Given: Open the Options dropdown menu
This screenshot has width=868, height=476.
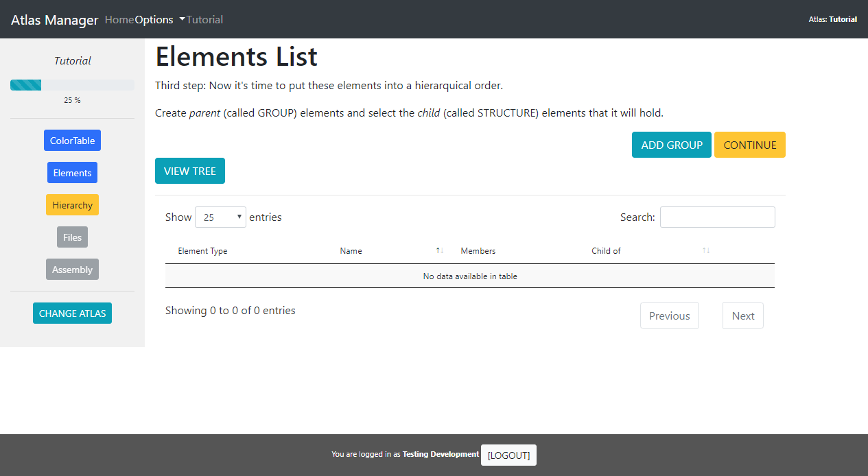Looking at the screenshot, I should [x=159, y=20].
